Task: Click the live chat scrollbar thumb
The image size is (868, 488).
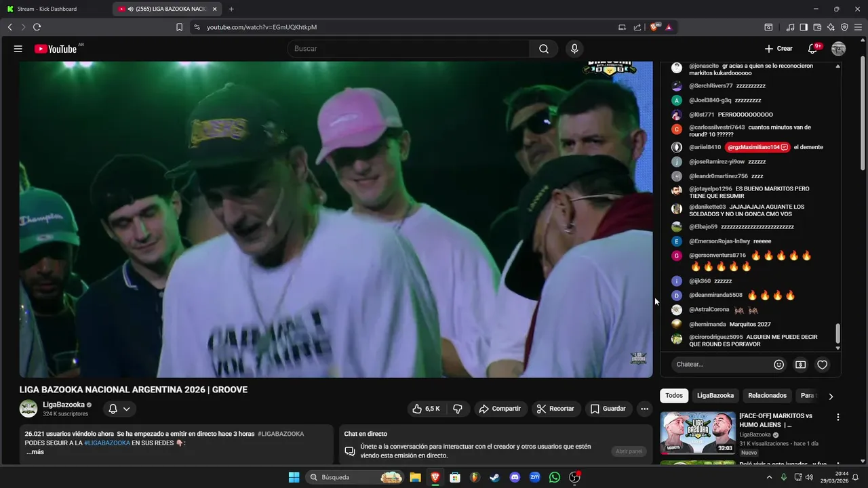Action: (837, 333)
